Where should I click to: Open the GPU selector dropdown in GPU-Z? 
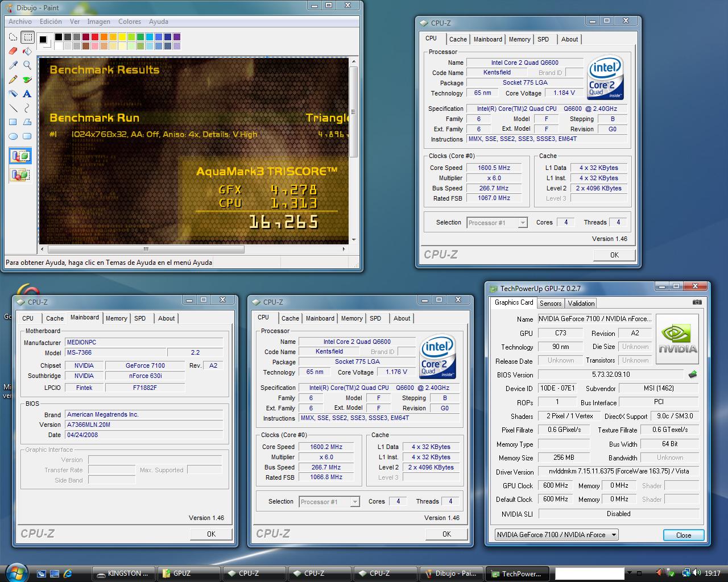(x=556, y=535)
